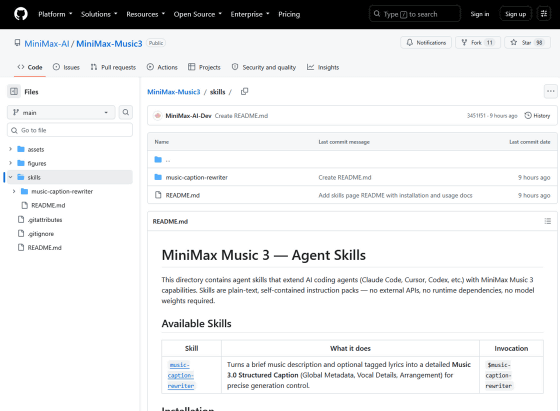The width and height of the screenshot is (560, 411).
Task: Open the Resources menu
Action: (145, 14)
